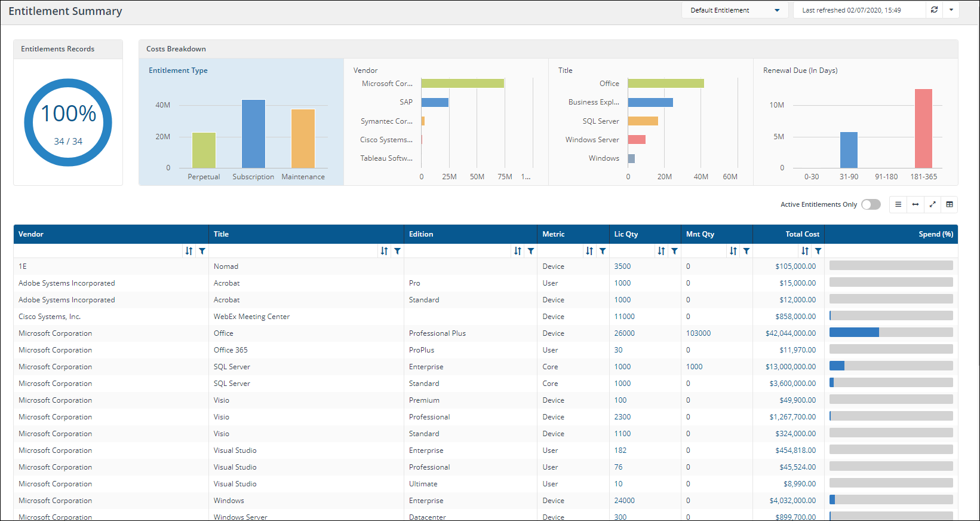The height and width of the screenshot is (521, 980).
Task: Refresh the entitlement summary data
Action: tap(934, 10)
